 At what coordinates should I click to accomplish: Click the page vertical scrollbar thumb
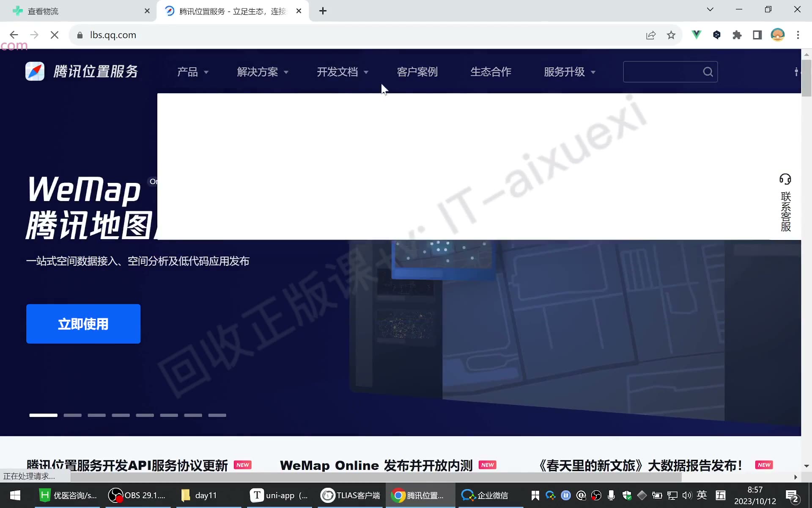(807, 78)
